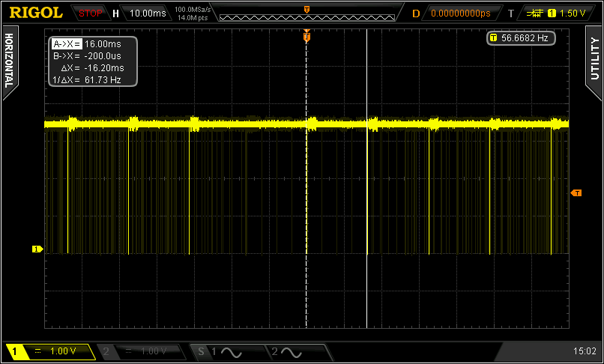Toggle channel 1 label in bottom bar
Viewport: 604px width, 364px height.
15,351
